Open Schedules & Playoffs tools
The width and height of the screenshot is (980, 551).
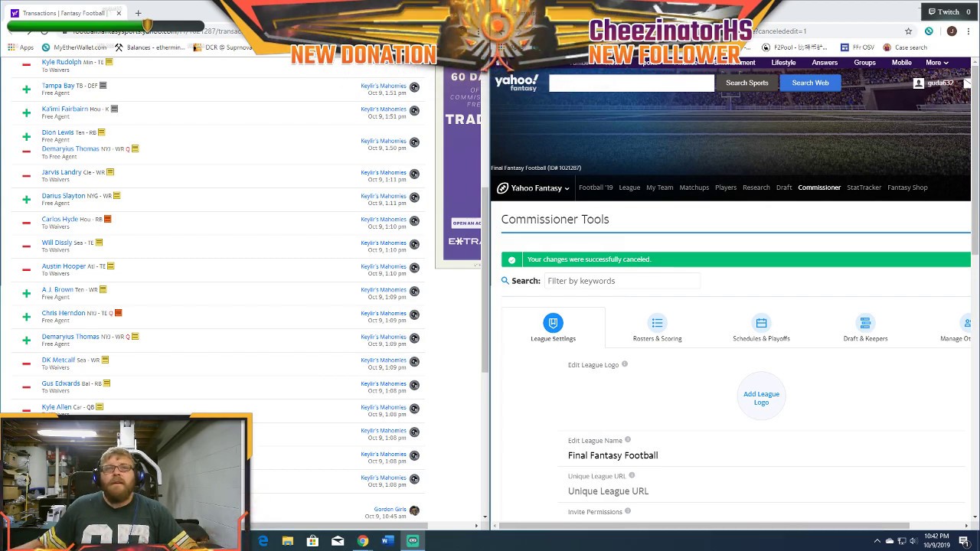click(x=761, y=328)
